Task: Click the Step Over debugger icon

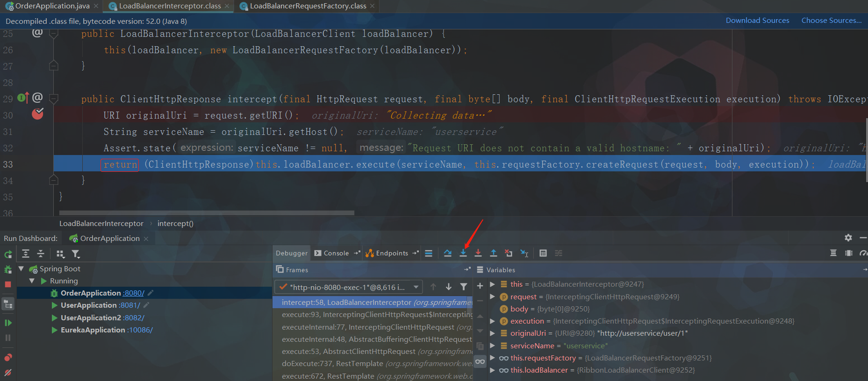Action: click(448, 253)
